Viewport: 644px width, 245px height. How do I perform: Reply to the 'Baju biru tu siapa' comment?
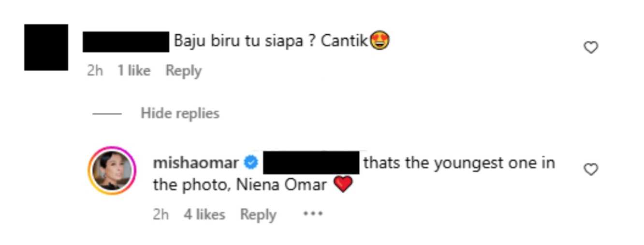(183, 71)
